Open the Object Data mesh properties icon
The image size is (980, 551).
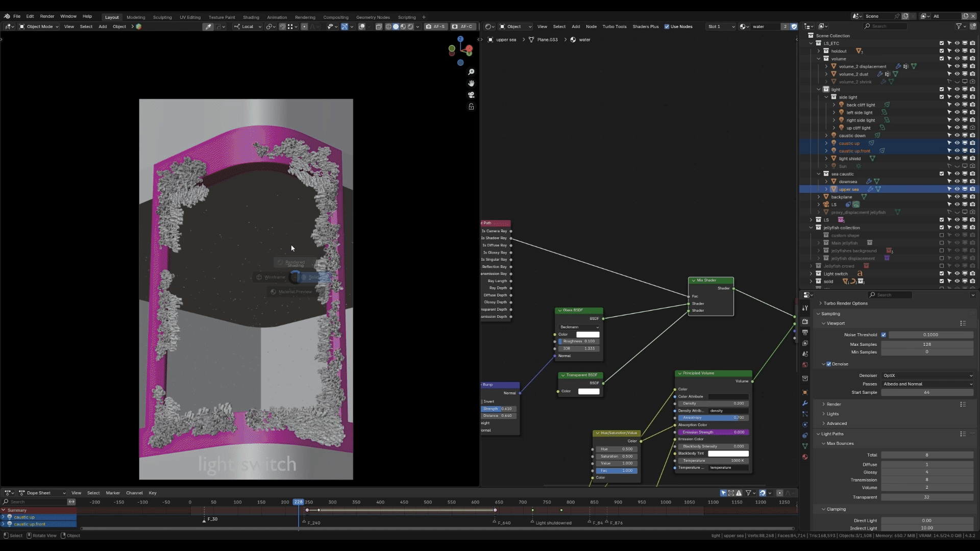tap(805, 446)
